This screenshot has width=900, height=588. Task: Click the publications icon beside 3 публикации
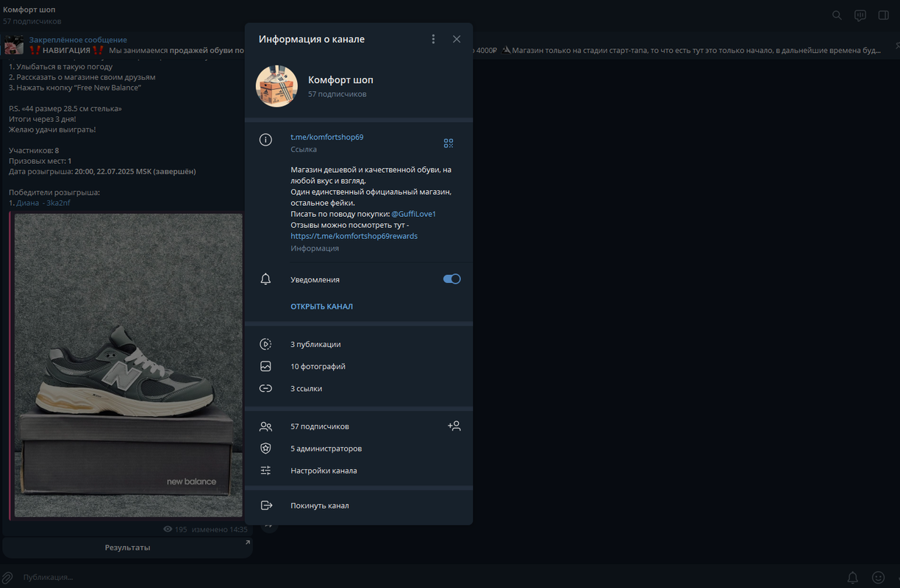point(266,344)
